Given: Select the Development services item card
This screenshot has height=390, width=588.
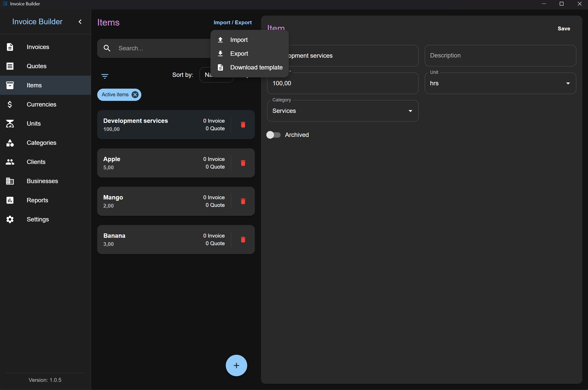Looking at the screenshot, I should tap(176, 125).
